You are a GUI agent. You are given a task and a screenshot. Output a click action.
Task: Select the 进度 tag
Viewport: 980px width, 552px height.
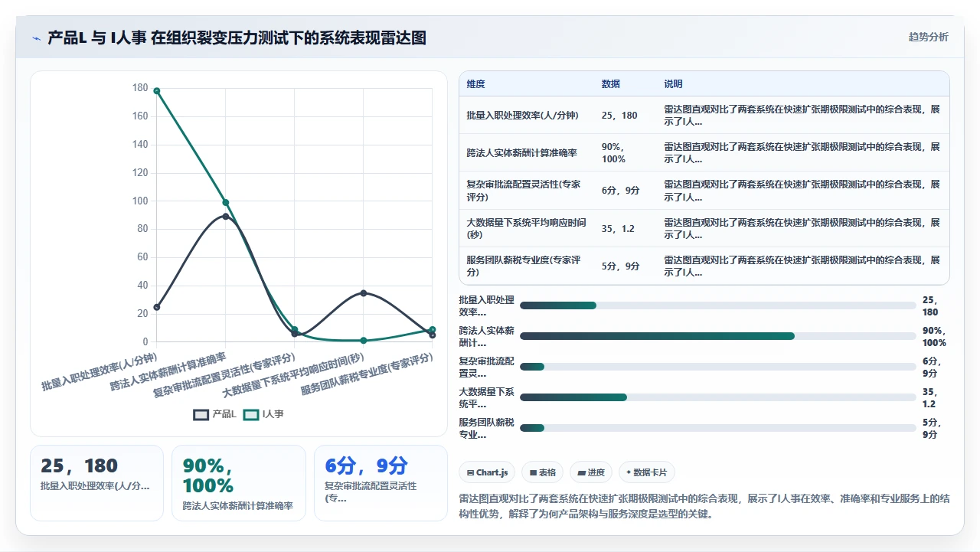tap(591, 472)
